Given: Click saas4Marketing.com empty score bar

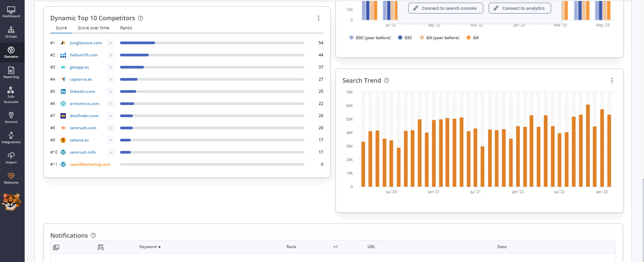Looking at the screenshot, I should tap(212, 164).
